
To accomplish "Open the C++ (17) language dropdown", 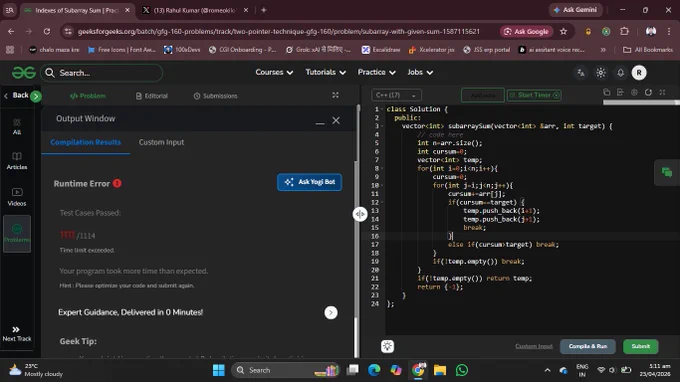I will click(x=396, y=95).
